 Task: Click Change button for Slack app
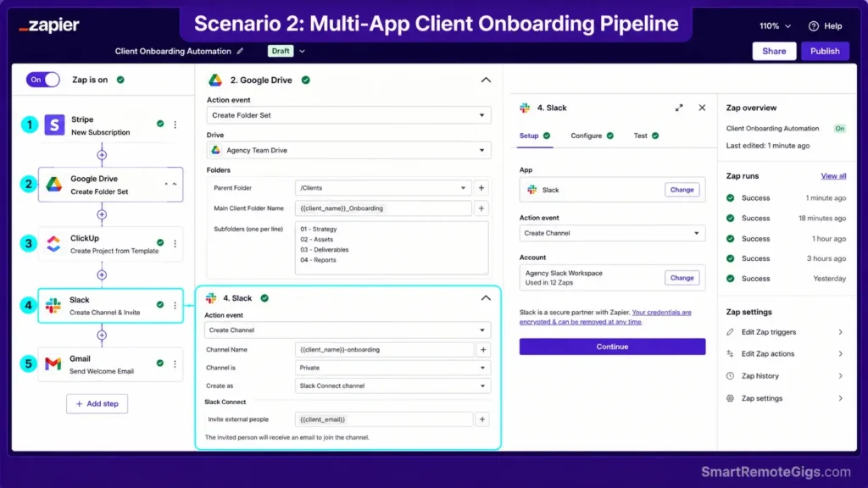(682, 190)
